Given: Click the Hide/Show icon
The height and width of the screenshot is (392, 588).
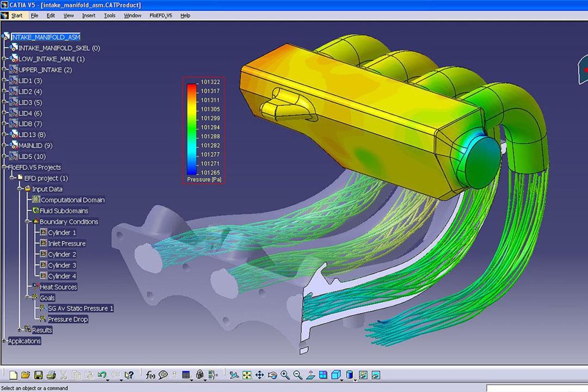Looking at the screenshot, I should coord(363,375).
